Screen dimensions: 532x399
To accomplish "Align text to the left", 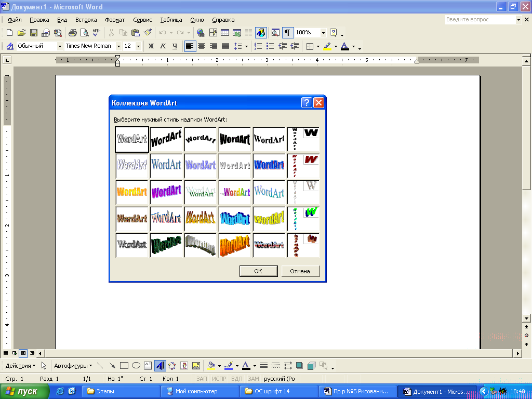I will [x=190, y=46].
